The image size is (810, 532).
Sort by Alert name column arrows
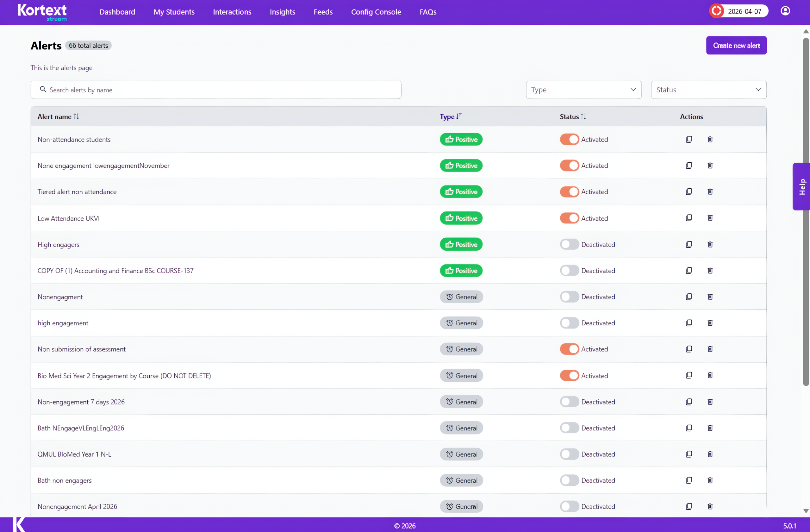[x=76, y=116]
